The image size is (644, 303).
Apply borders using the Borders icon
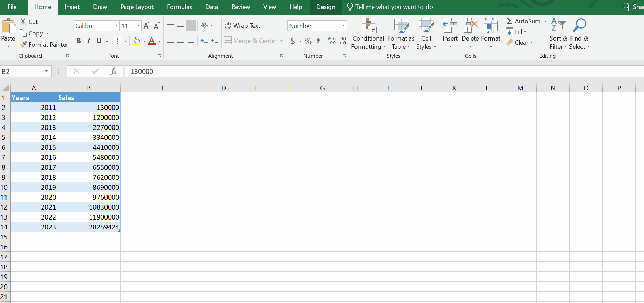pyautogui.click(x=117, y=41)
